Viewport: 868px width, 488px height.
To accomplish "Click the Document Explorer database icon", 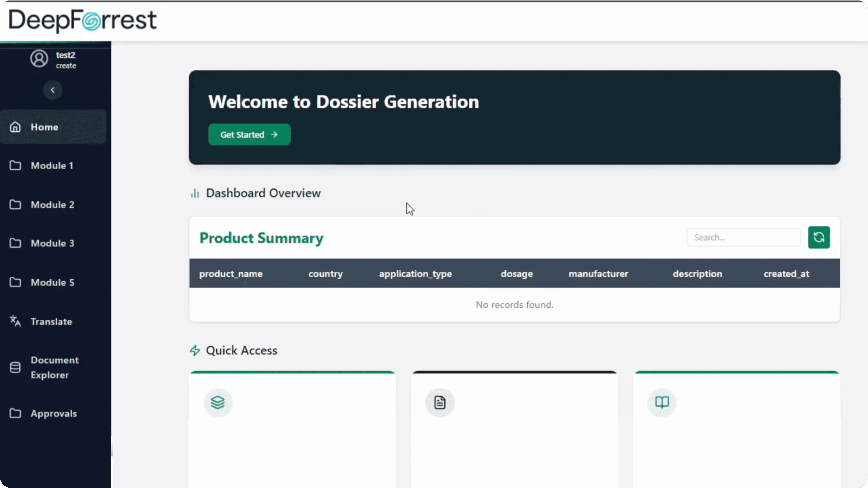I will (15, 367).
